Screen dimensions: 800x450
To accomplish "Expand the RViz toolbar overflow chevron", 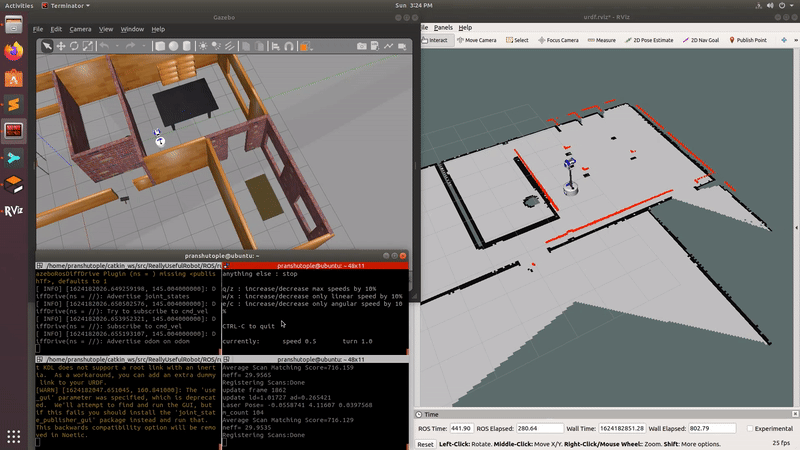I will (796, 40).
